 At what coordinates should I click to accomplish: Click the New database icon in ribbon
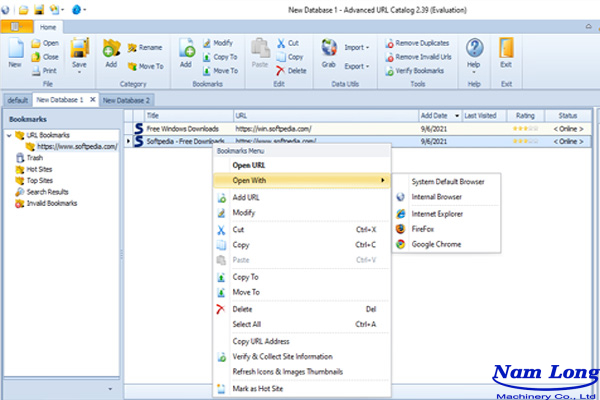point(15,50)
